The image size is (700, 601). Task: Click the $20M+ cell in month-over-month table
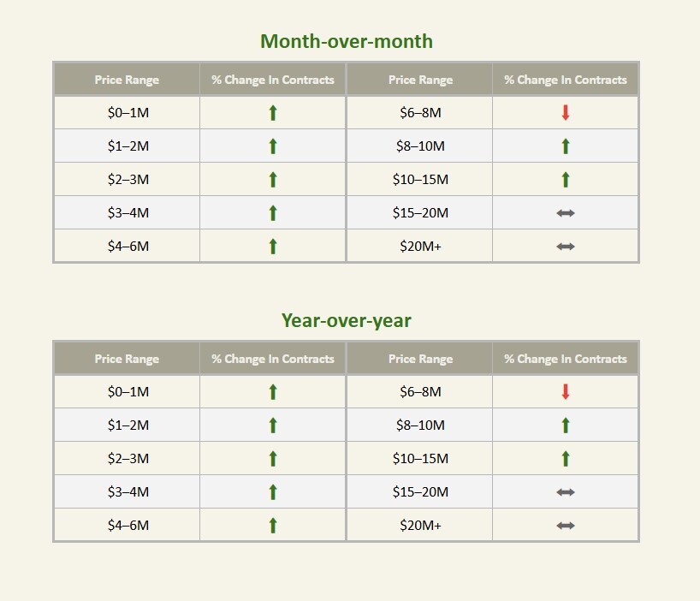(x=420, y=246)
